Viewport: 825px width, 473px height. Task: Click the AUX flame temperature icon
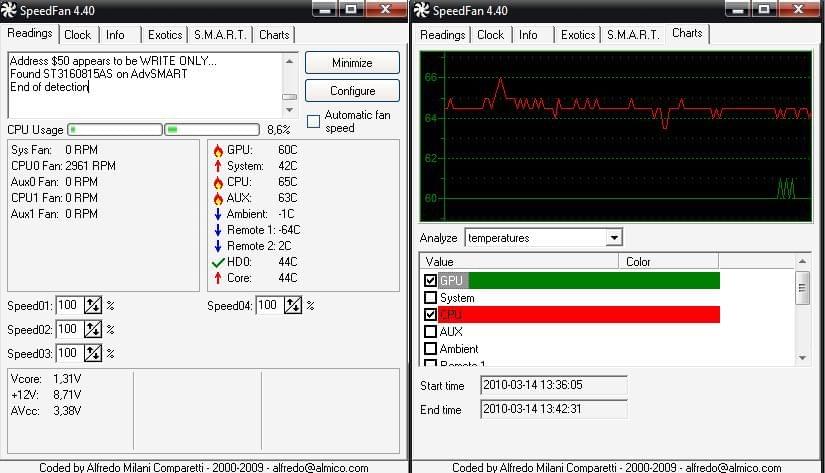(x=218, y=198)
